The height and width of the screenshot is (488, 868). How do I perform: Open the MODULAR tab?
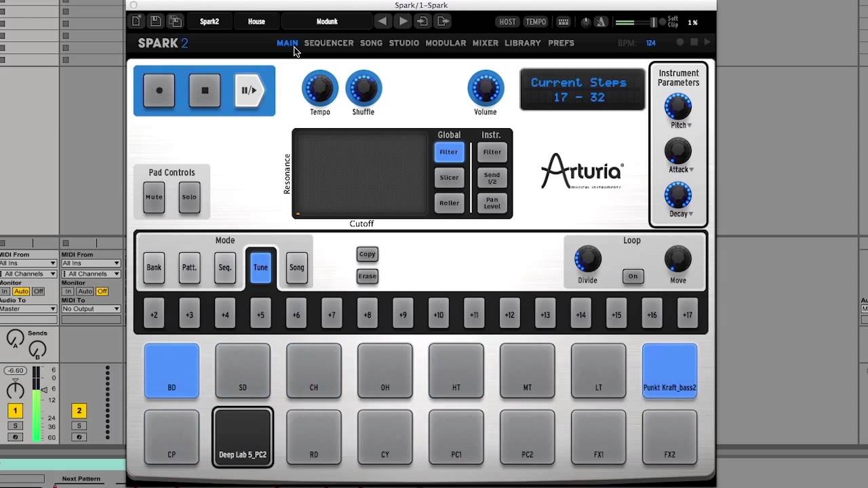click(446, 43)
